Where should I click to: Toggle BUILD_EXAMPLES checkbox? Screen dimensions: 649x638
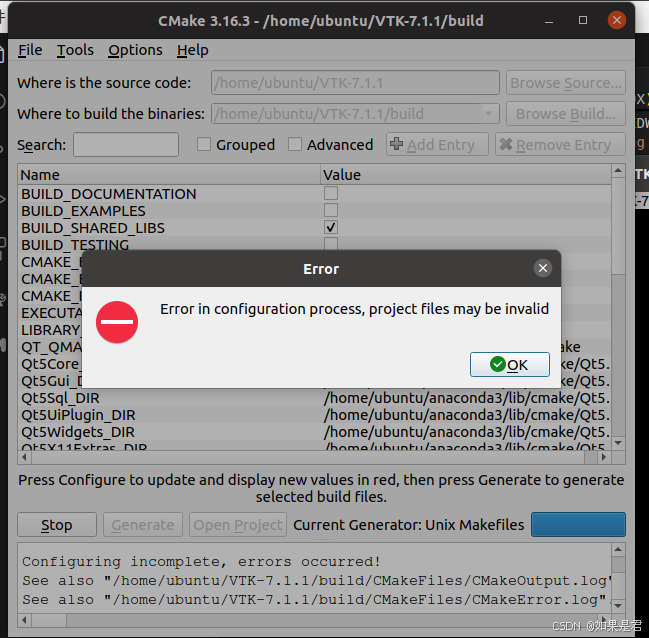(x=331, y=210)
